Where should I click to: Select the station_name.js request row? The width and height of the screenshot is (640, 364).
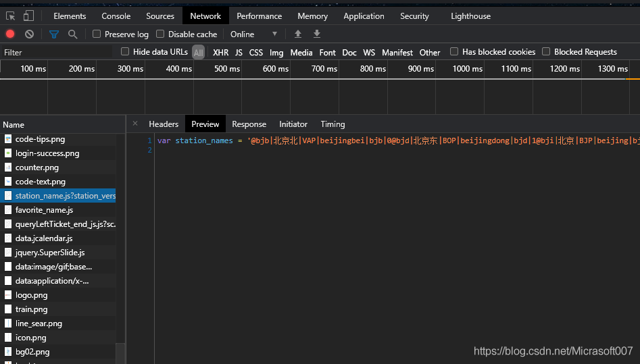(58, 196)
